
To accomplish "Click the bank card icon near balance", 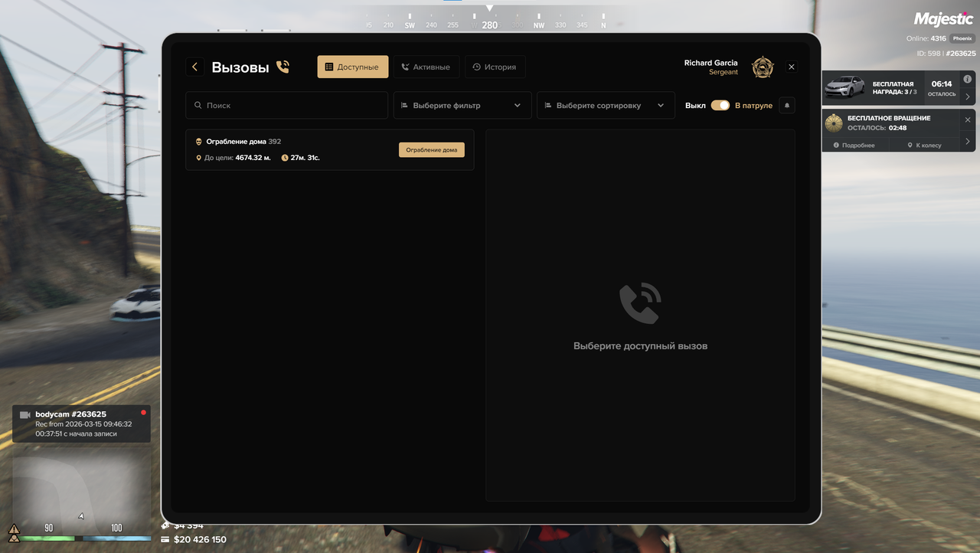I will 165,540.
